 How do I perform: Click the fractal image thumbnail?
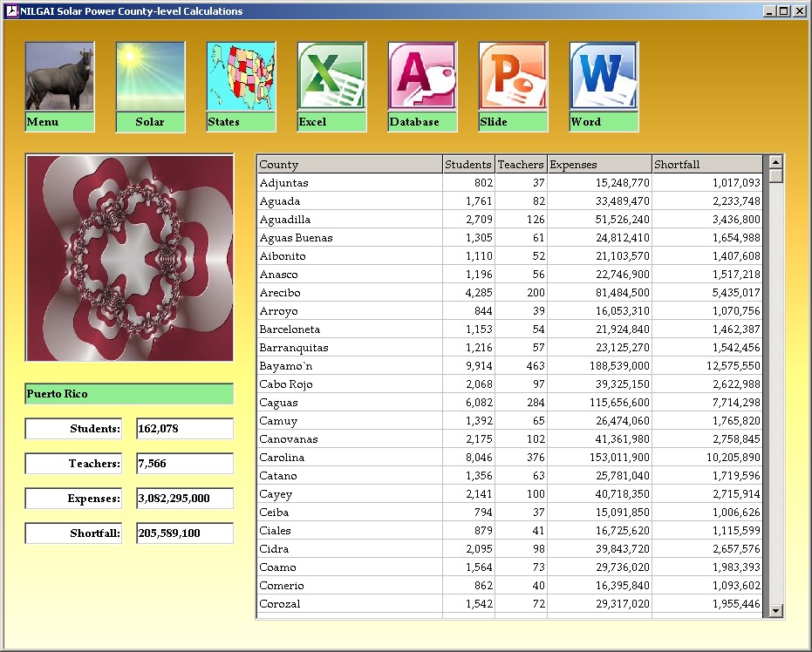click(130, 258)
